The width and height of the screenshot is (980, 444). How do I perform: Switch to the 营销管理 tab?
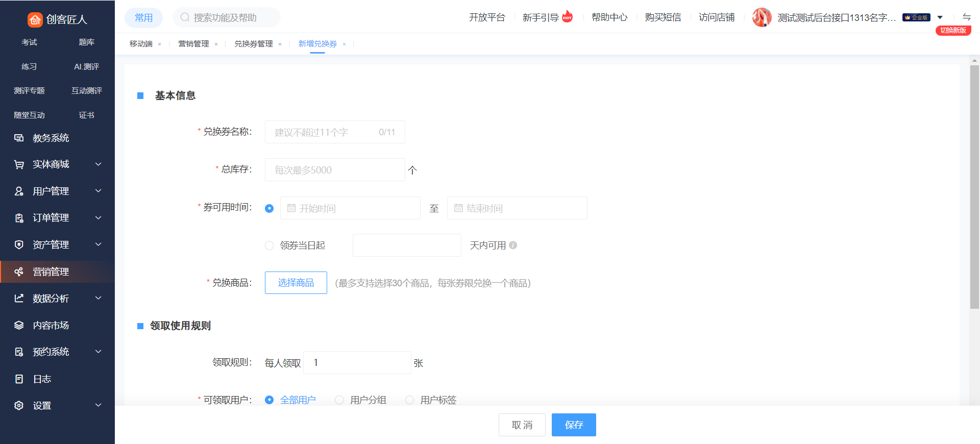pyautogui.click(x=193, y=44)
